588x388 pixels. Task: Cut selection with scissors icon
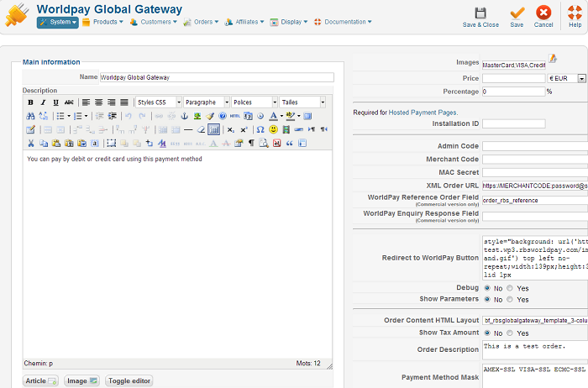pyautogui.click(x=31, y=144)
